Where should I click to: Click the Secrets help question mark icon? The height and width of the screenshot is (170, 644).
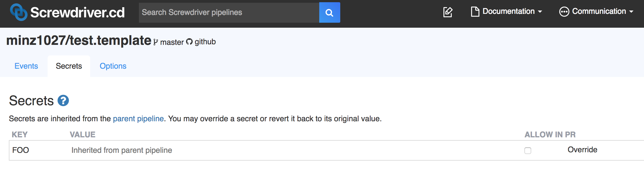tap(63, 101)
